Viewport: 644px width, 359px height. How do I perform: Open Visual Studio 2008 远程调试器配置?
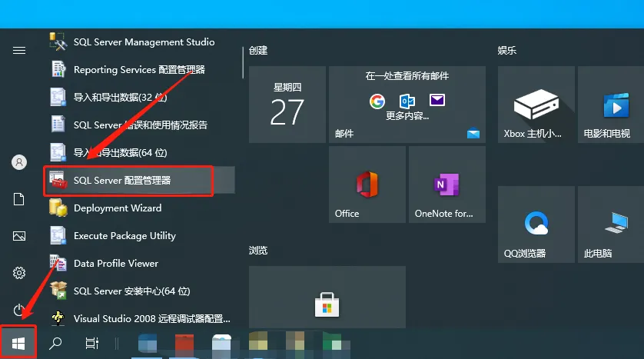pos(139,318)
